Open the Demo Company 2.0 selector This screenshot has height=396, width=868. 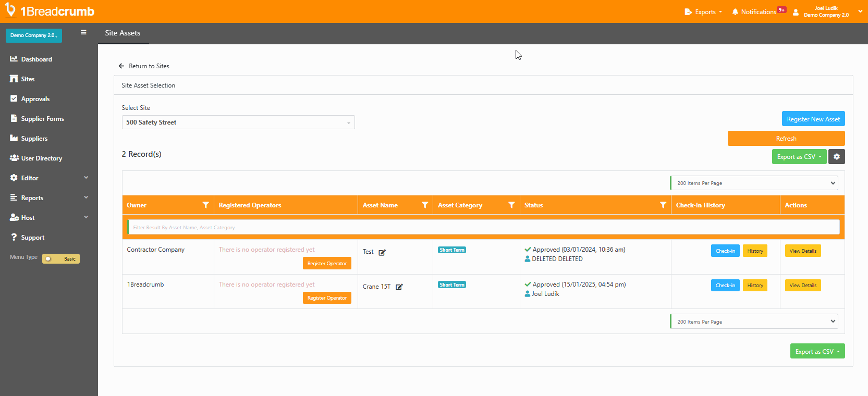coord(34,35)
